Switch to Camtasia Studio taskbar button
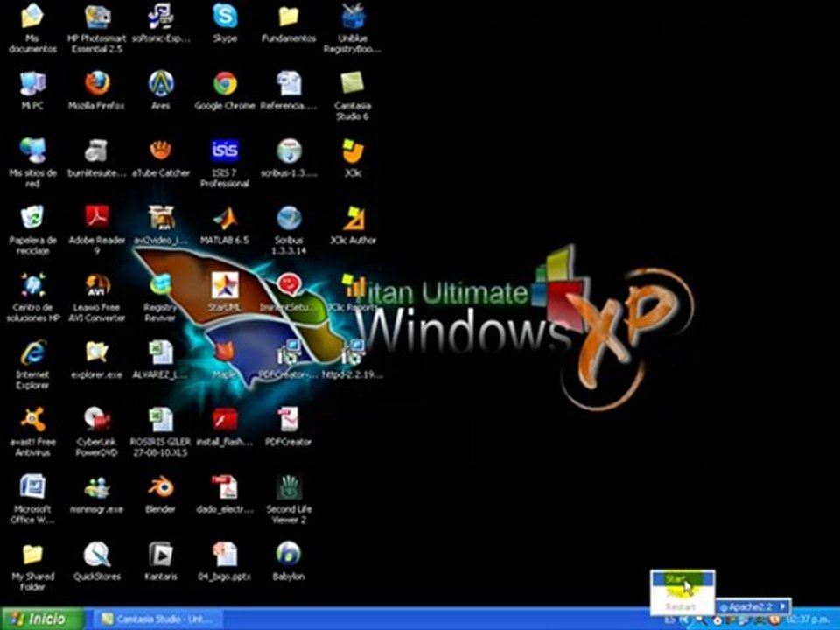Viewport: 840px width, 630px height. 159,619
